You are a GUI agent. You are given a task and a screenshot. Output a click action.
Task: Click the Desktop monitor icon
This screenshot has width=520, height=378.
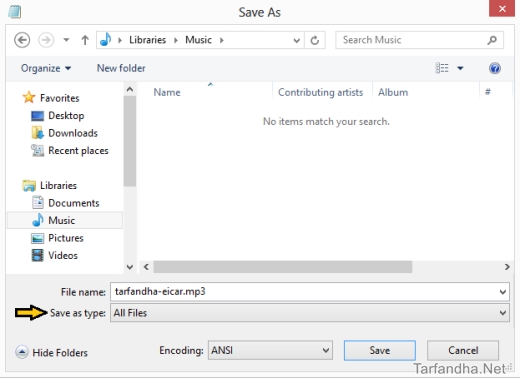pos(37,116)
